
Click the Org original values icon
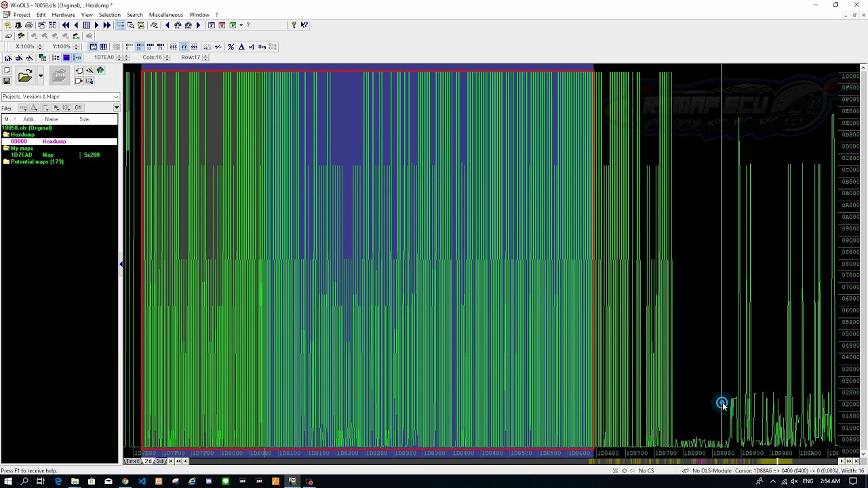(262, 46)
